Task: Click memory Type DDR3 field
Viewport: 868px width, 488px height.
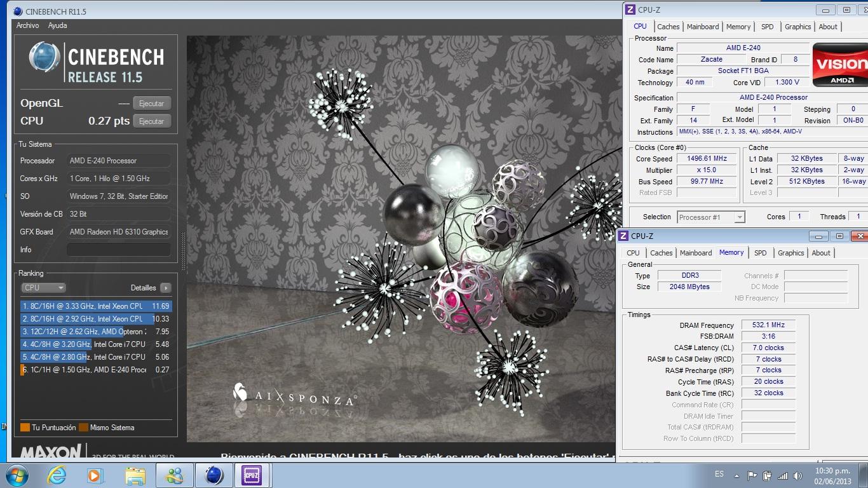Action: point(689,276)
